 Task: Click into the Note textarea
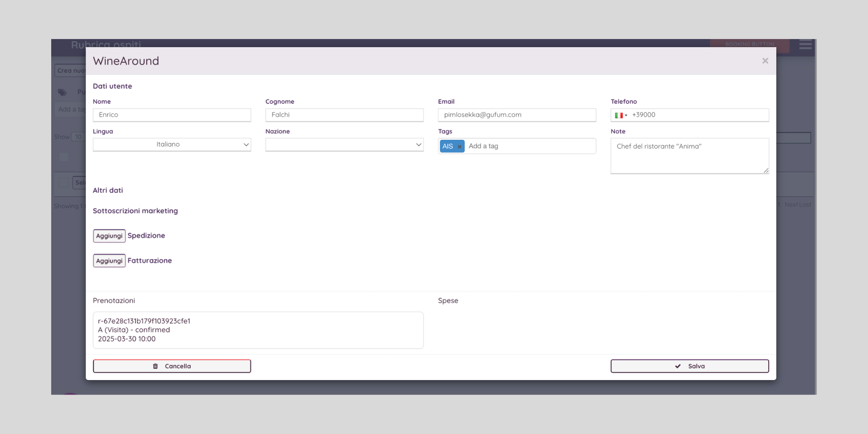pyautogui.click(x=690, y=156)
